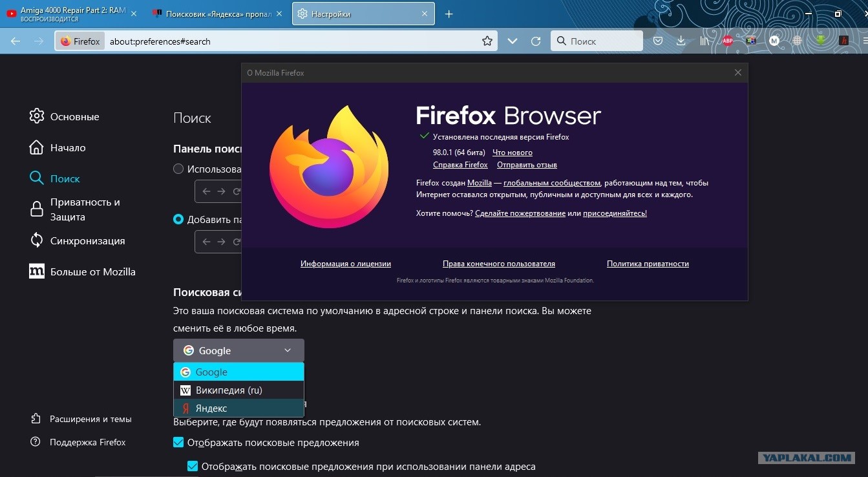Viewport: 868px width, 477px height.
Task: Open Права конечного пользователя link
Action: click(x=499, y=264)
